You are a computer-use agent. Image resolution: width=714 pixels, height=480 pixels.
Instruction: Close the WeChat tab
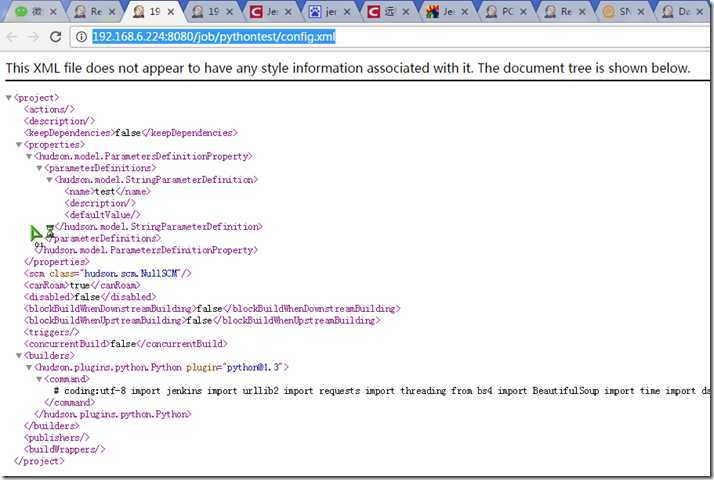(x=53, y=12)
